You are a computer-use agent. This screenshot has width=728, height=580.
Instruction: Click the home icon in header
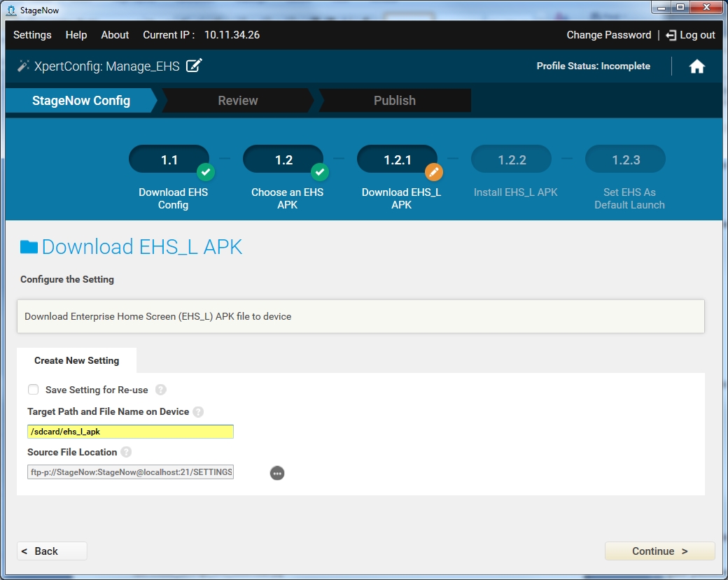(x=696, y=66)
